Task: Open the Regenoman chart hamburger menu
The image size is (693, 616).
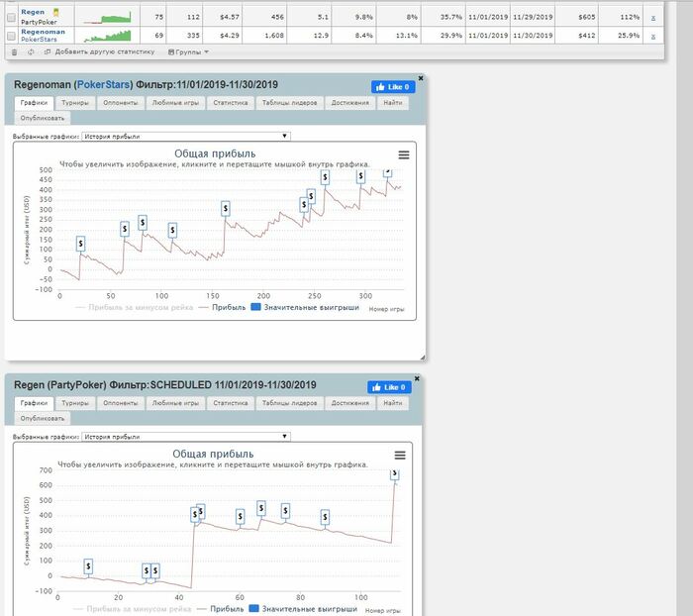Action: (x=404, y=154)
